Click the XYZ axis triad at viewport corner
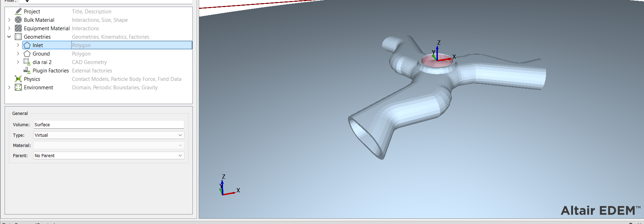Image resolution: width=644 pixels, height=224 pixels. click(x=229, y=185)
